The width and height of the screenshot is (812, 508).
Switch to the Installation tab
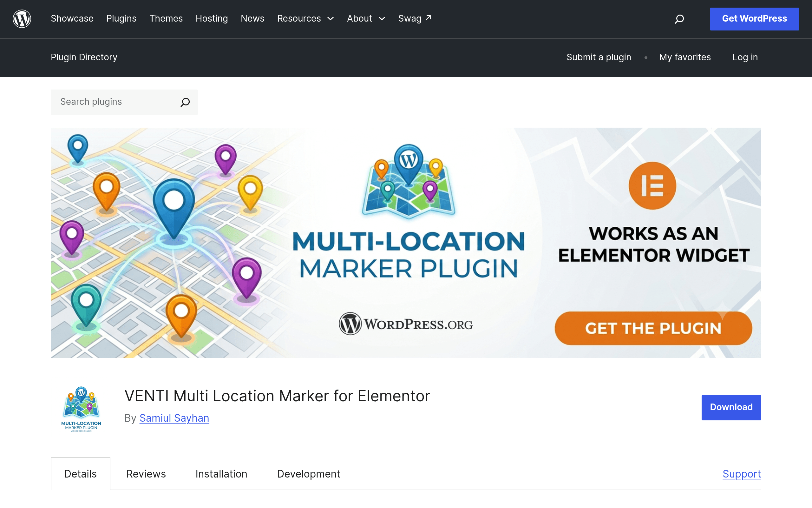coord(221,474)
